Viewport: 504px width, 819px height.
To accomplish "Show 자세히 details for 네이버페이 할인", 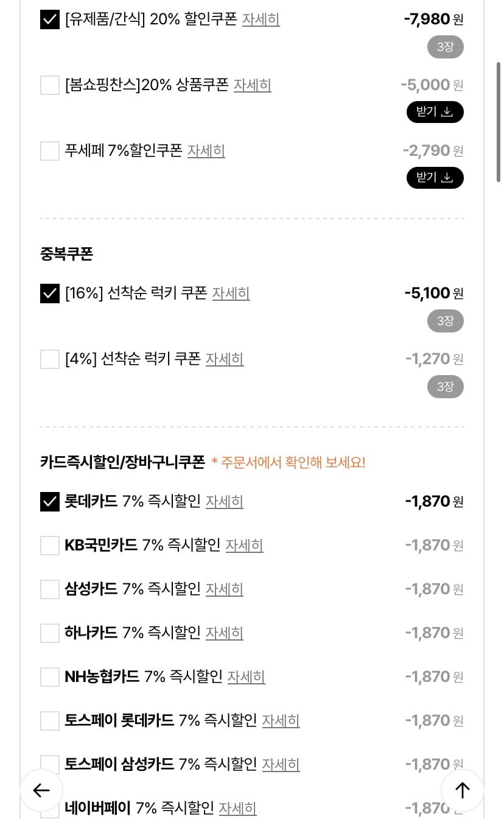I will click(x=237, y=809).
